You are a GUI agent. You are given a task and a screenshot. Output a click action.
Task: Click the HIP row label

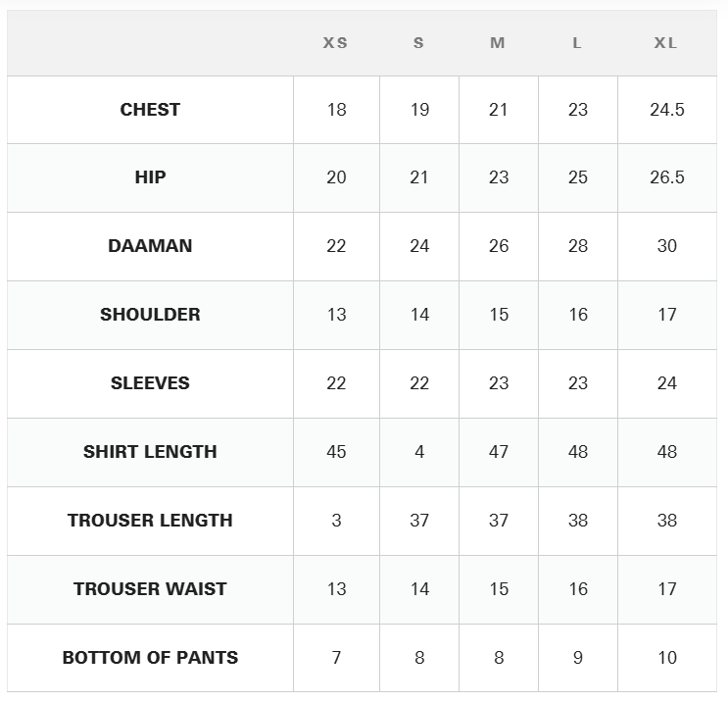click(150, 177)
